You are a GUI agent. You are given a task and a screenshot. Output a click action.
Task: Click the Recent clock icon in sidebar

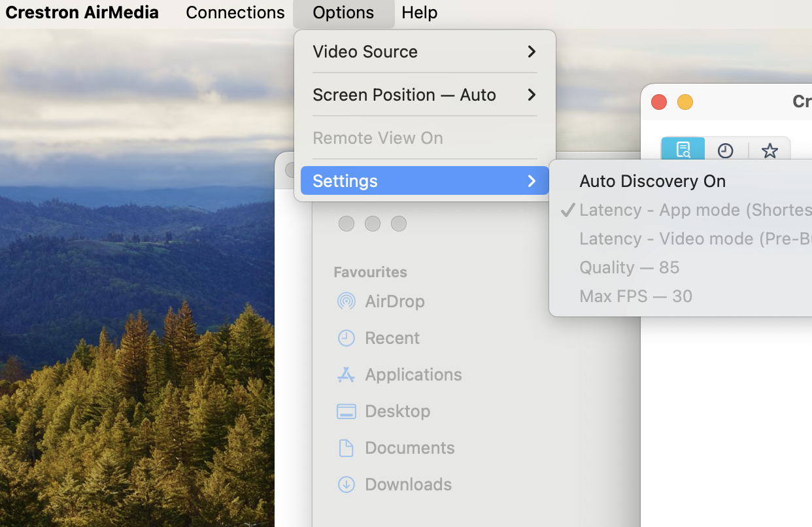click(x=346, y=338)
